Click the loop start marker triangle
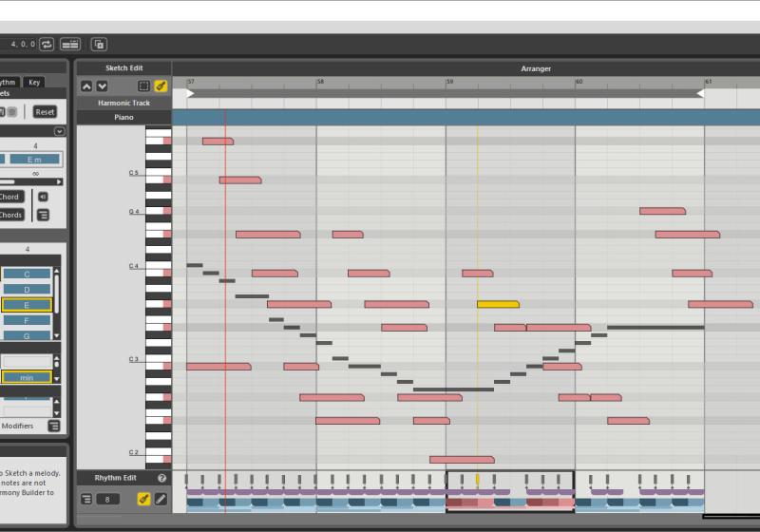This screenshot has height=532, width=760. click(191, 93)
